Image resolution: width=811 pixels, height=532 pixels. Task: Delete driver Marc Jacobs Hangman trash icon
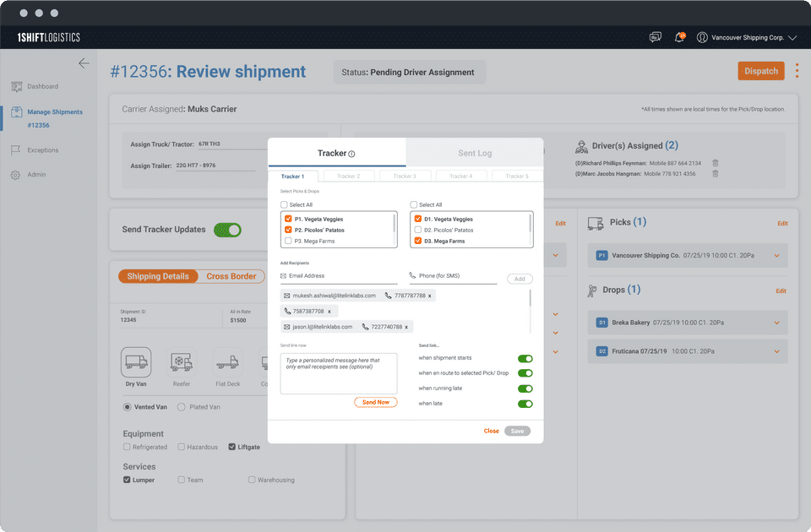click(x=716, y=174)
